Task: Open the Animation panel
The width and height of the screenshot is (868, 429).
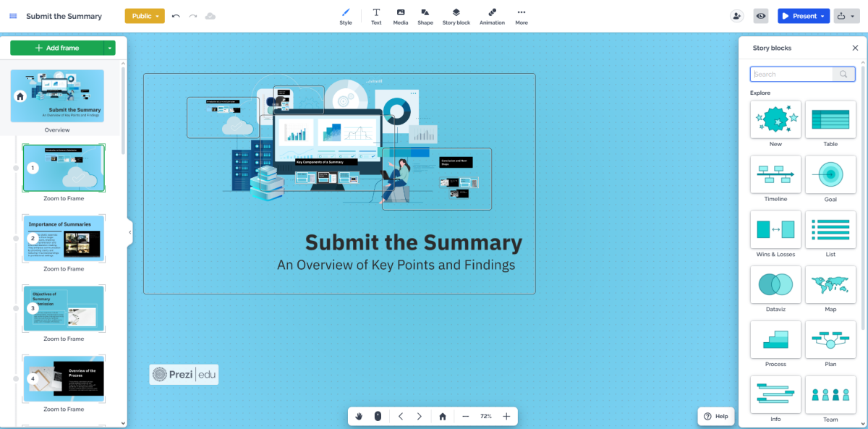Action: click(x=492, y=16)
